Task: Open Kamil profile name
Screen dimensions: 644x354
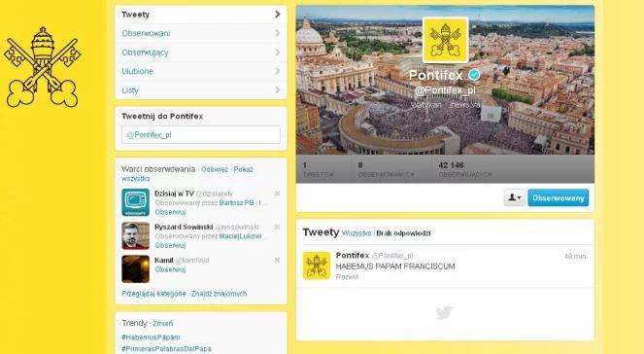Action: coord(164,261)
